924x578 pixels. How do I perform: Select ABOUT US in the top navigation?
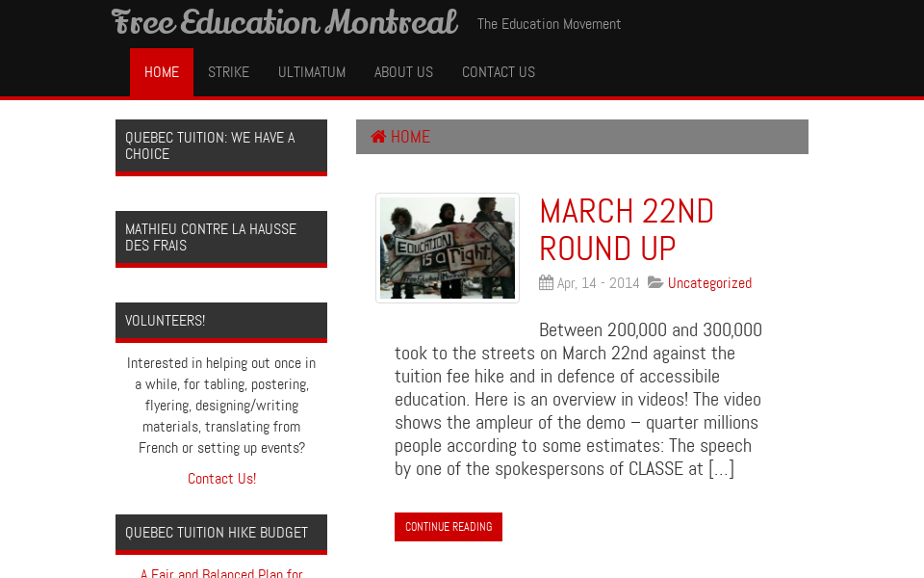click(x=403, y=71)
